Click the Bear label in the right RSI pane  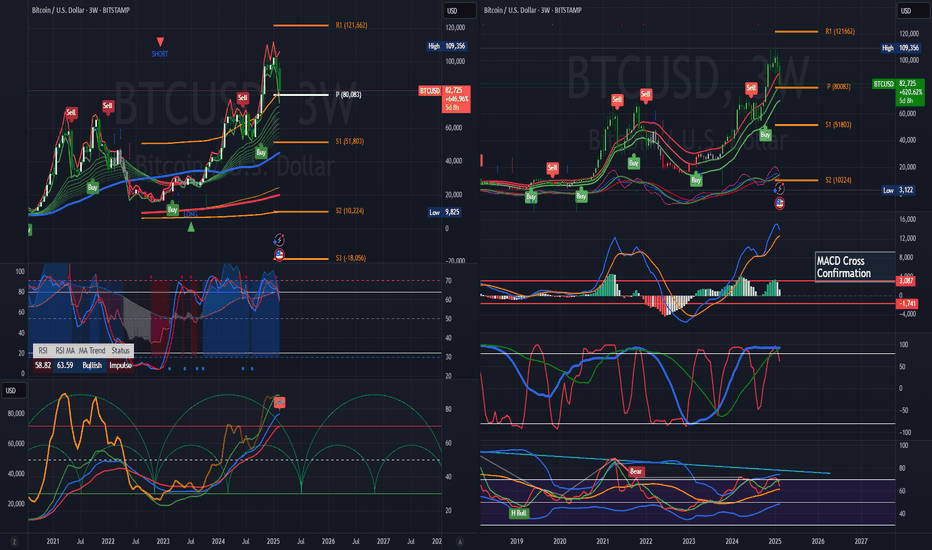pyautogui.click(x=636, y=472)
